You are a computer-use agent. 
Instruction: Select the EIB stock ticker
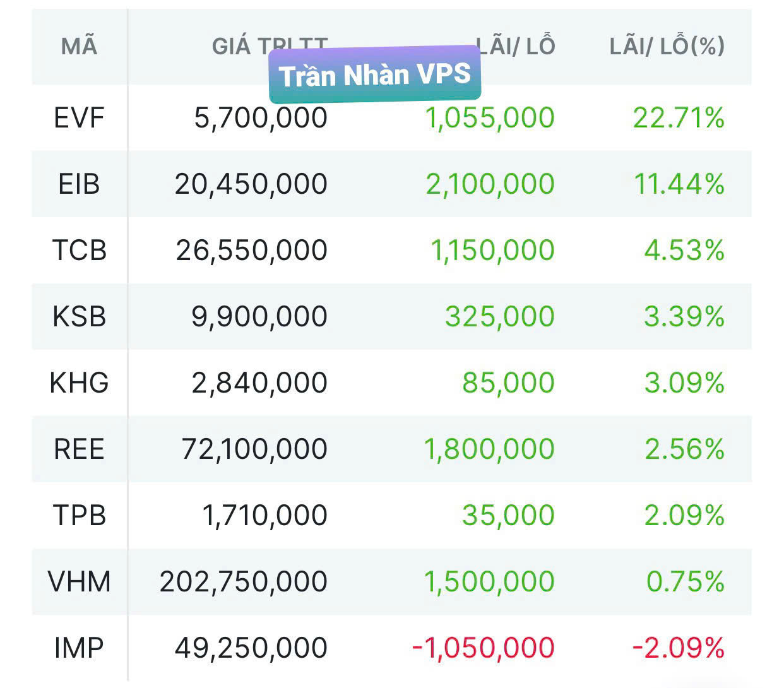coord(79,184)
